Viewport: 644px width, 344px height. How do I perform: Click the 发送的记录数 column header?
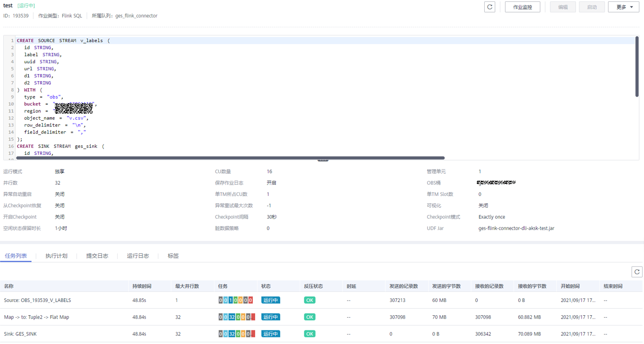pyautogui.click(x=404, y=286)
